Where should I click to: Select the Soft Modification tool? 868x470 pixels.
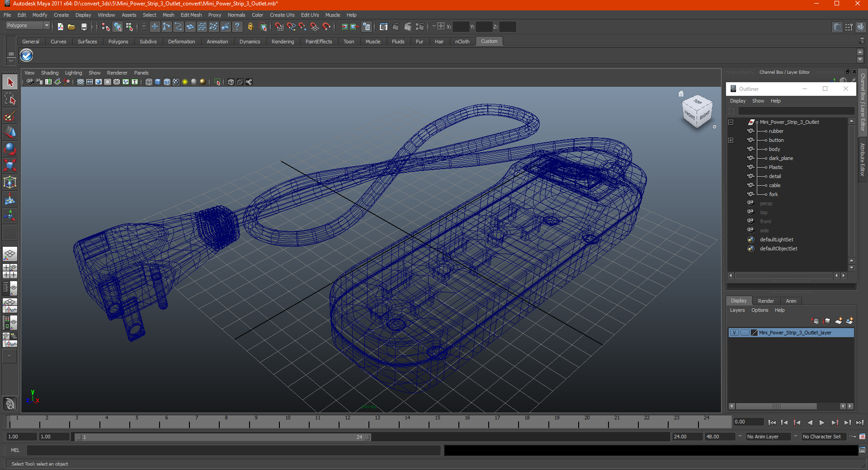click(x=10, y=199)
